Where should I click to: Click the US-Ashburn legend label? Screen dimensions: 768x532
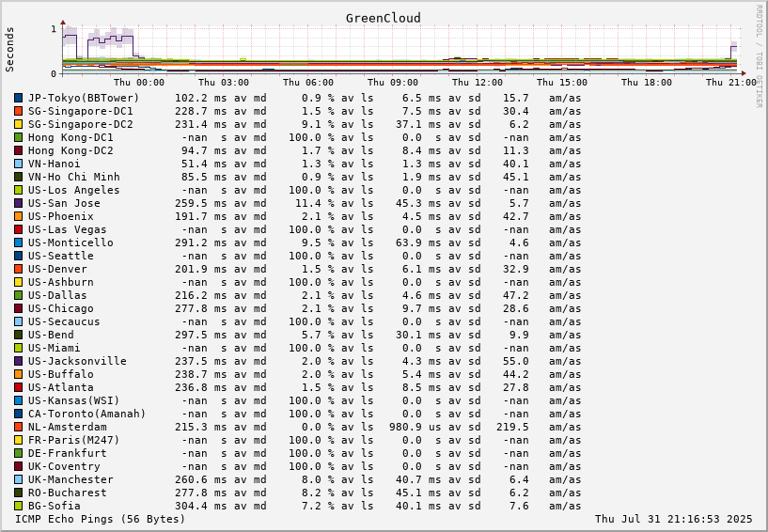click(61, 282)
